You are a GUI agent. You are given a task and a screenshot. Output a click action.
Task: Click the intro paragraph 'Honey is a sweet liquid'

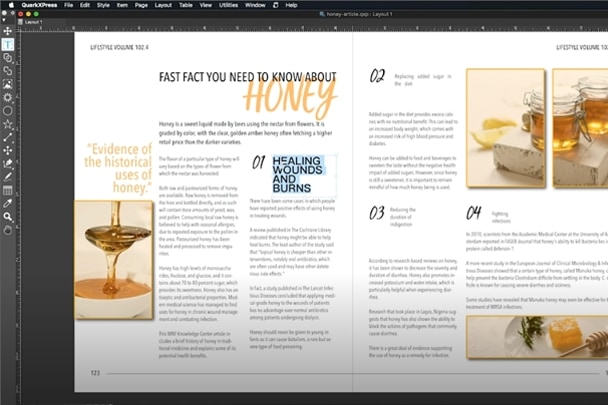click(245, 133)
